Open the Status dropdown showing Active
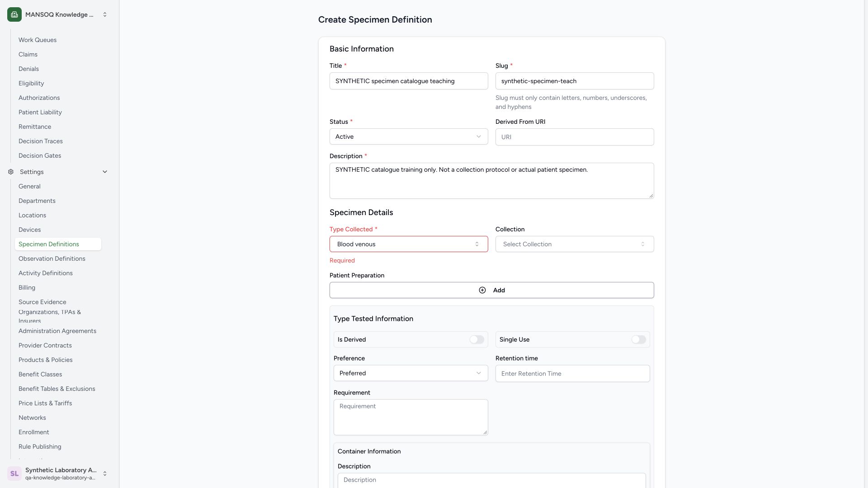Image resolution: width=868 pixels, height=488 pixels. [409, 136]
